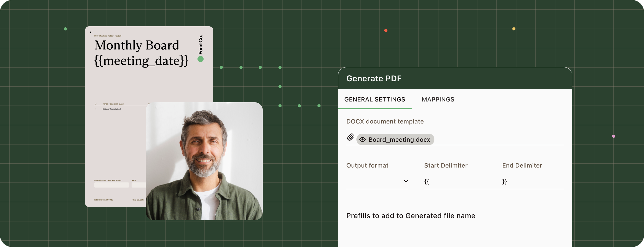Click the eye preview icon on Board_meeting.docx
This screenshot has height=247, width=644.
[363, 140]
